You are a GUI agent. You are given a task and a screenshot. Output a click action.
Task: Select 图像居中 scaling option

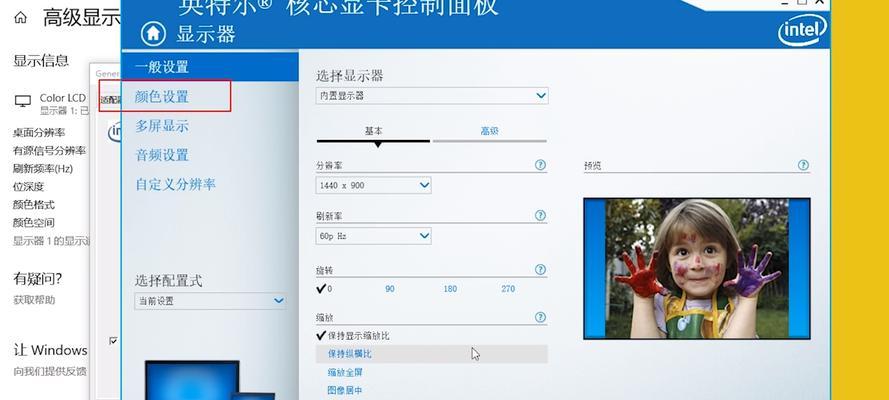tap(345, 390)
